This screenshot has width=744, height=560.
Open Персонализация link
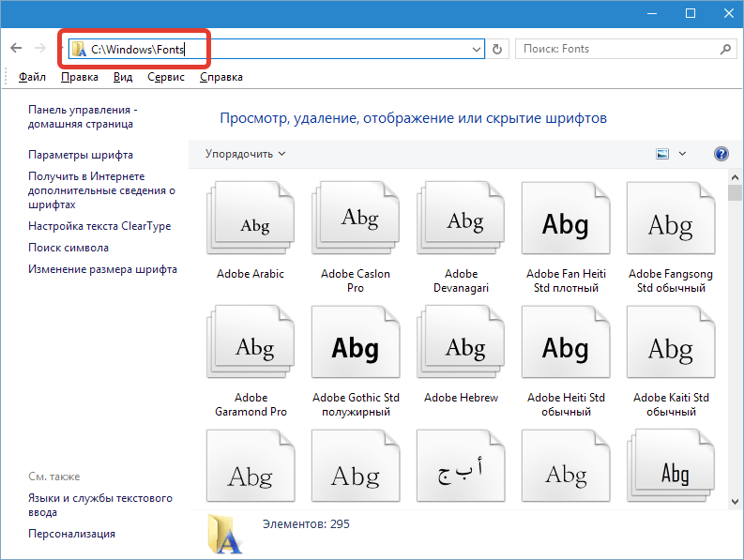tap(71, 534)
